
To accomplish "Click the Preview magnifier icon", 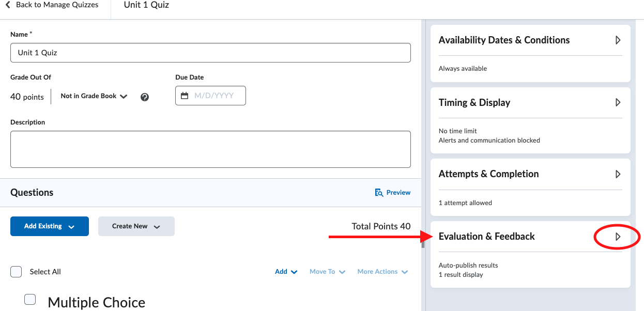I will (x=379, y=193).
